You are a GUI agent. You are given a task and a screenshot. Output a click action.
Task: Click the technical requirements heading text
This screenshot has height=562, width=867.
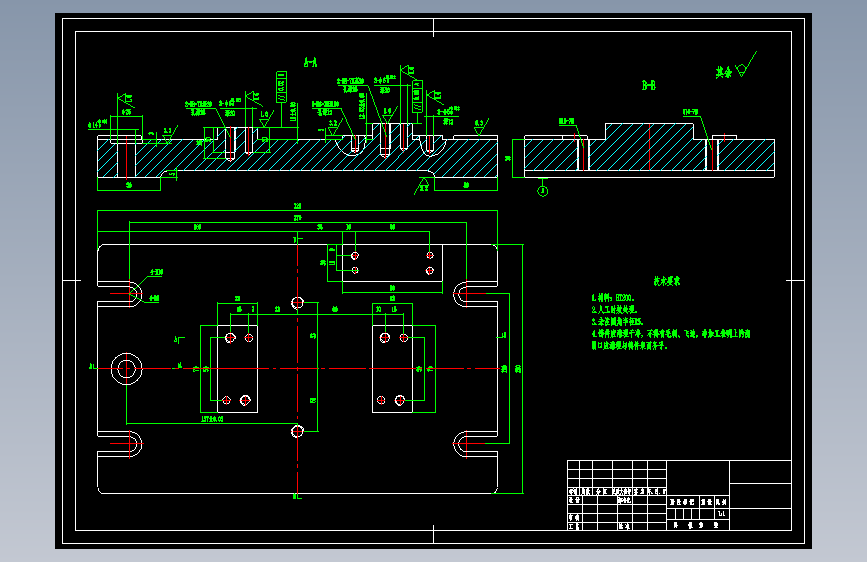pyautogui.click(x=667, y=281)
